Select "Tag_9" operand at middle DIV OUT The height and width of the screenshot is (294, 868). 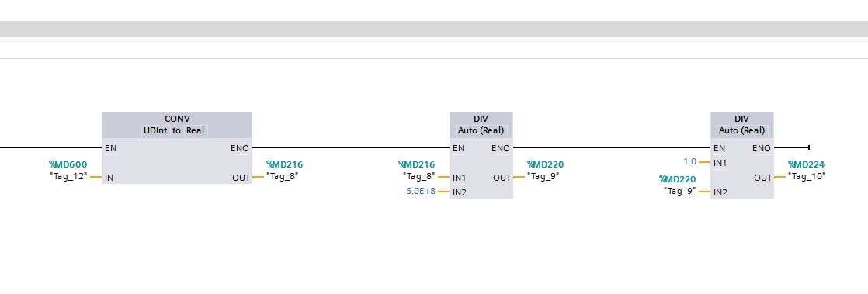point(543,176)
